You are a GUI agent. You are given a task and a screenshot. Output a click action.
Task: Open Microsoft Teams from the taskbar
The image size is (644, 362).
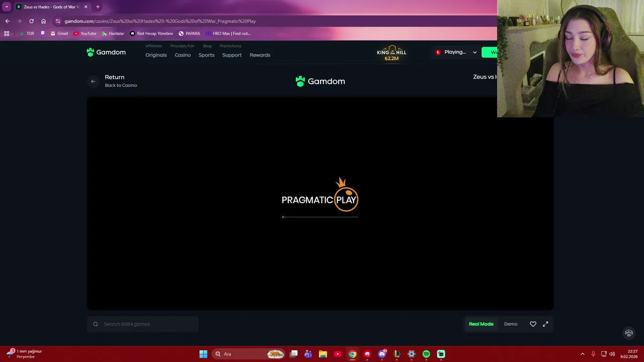tap(308, 354)
